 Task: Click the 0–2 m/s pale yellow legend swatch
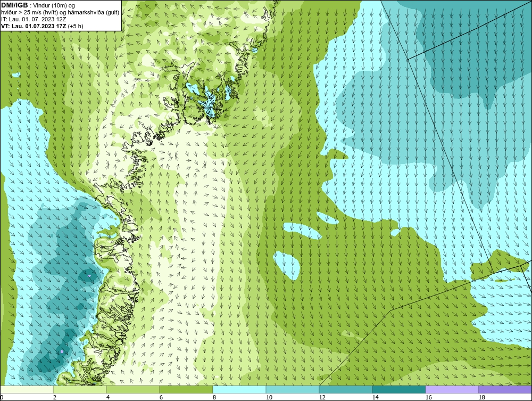coord(27,389)
